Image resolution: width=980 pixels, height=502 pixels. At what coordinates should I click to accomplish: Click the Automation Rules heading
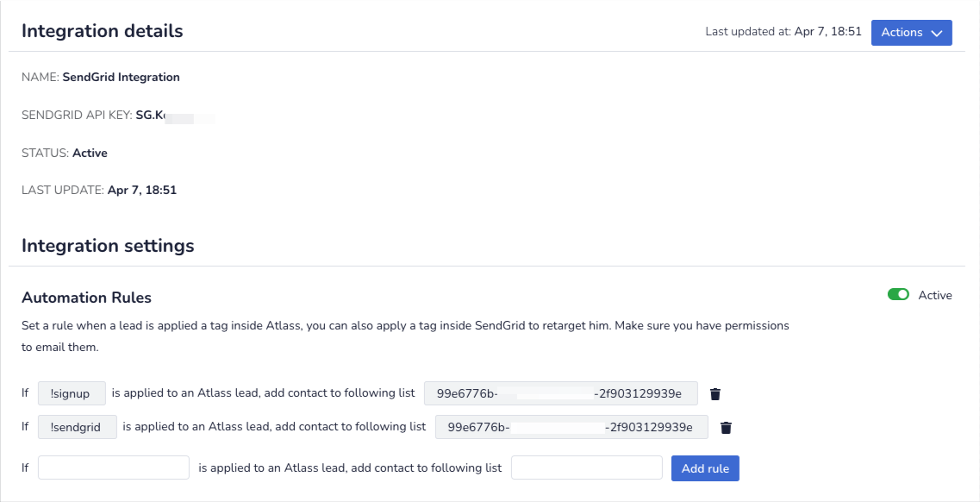point(86,298)
